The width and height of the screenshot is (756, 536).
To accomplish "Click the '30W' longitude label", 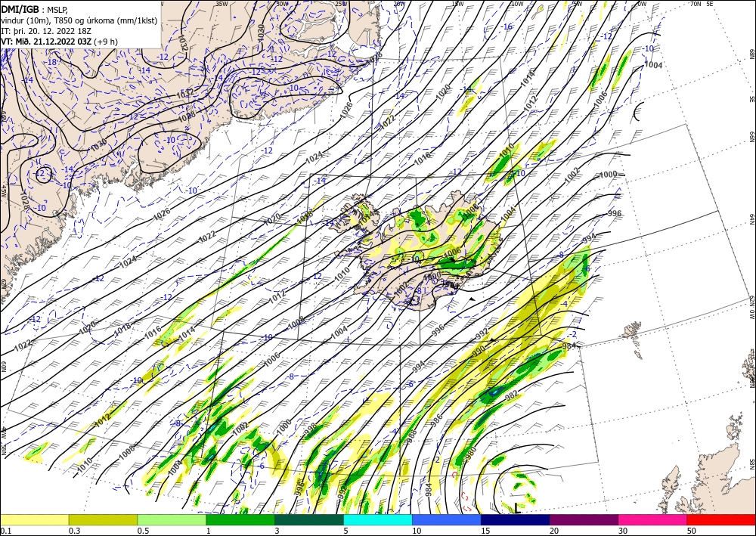I will pyautogui.click(x=282, y=3).
